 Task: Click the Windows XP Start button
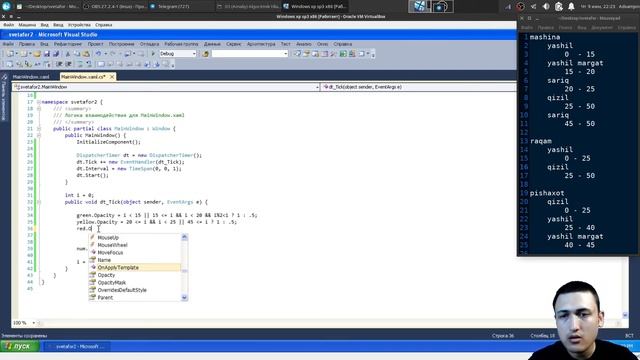pyautogui.click(x=20, y=346)
